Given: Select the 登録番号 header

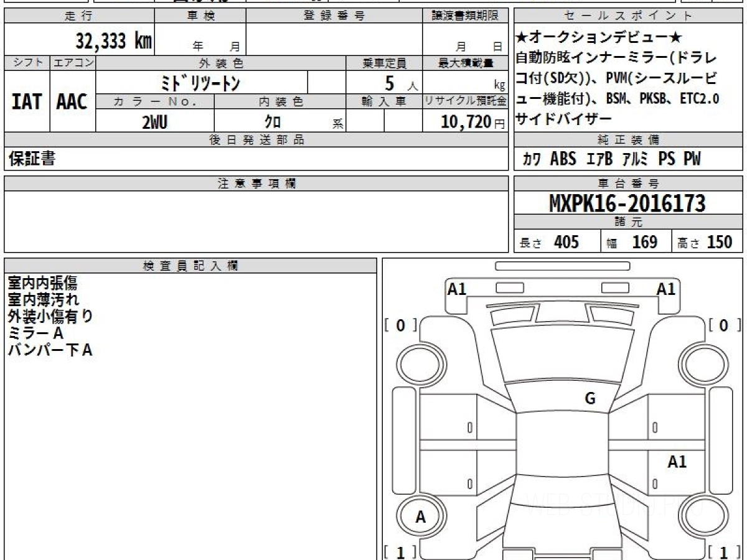Looking at the screenshot, I should 334,16.
